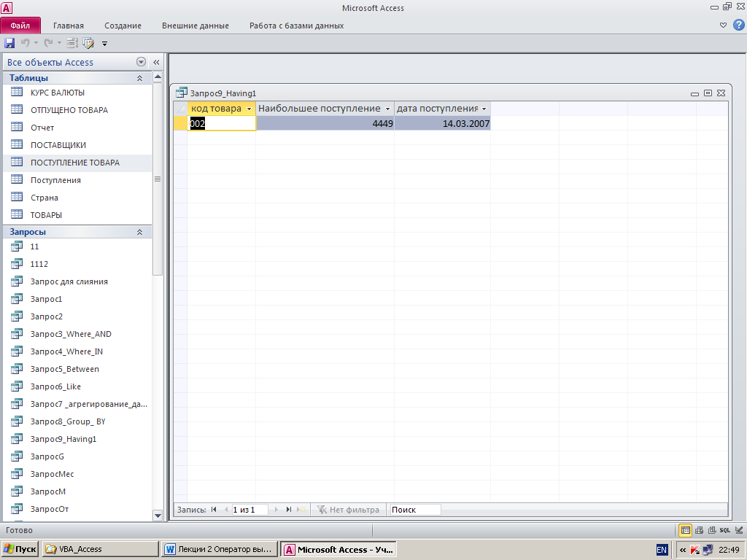Select the ОТПУЩЕНО ТОВАРА table

click(77, 110)
